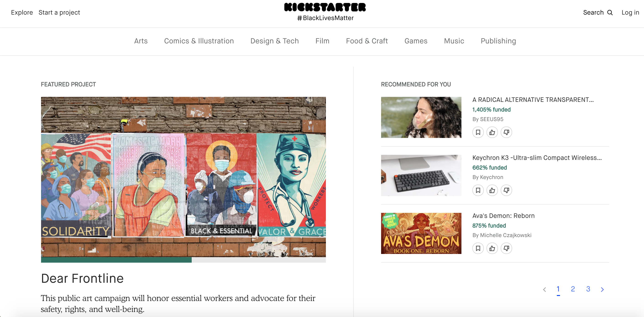Open the #BlackLivesMatter link

[x=325, y=18]
